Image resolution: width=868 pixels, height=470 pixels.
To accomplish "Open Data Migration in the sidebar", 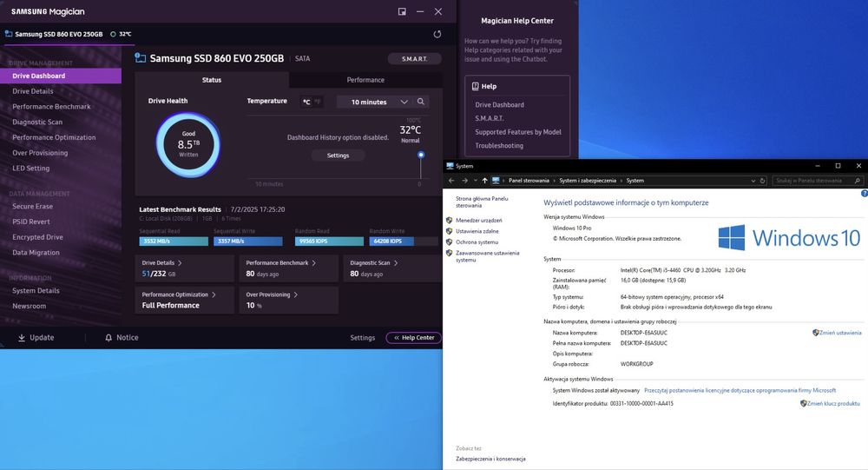I will click(x=36, y=252).
